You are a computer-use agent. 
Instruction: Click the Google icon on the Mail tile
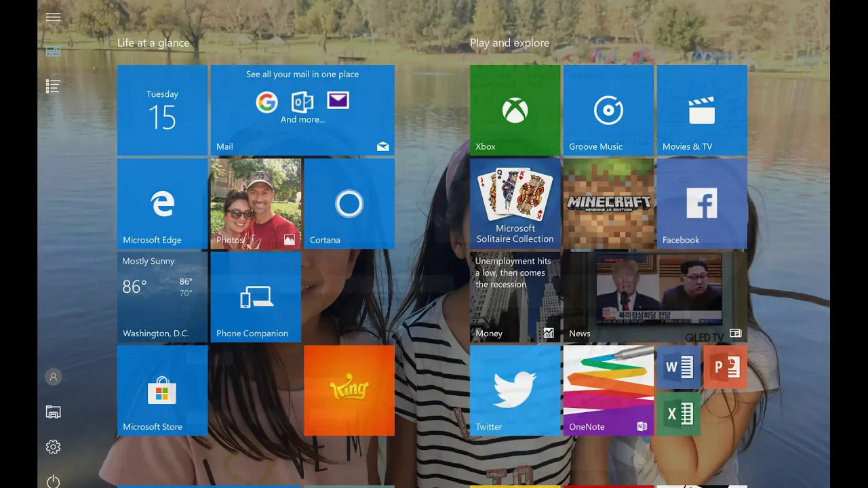coord(267,102)
